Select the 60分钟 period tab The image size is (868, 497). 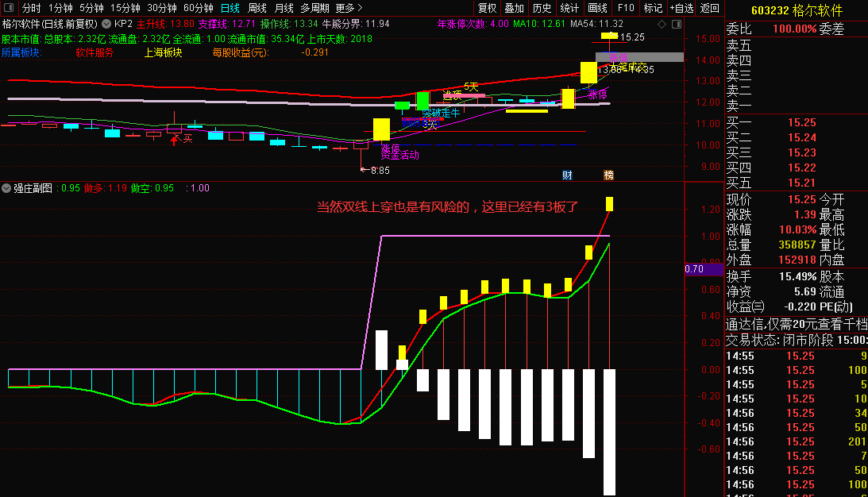[x=199, y=8]
